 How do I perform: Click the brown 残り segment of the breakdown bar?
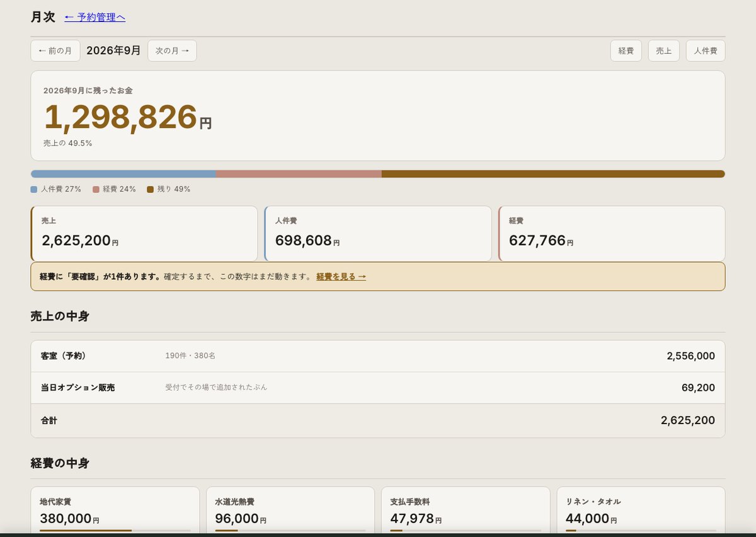tap(553, 174)
